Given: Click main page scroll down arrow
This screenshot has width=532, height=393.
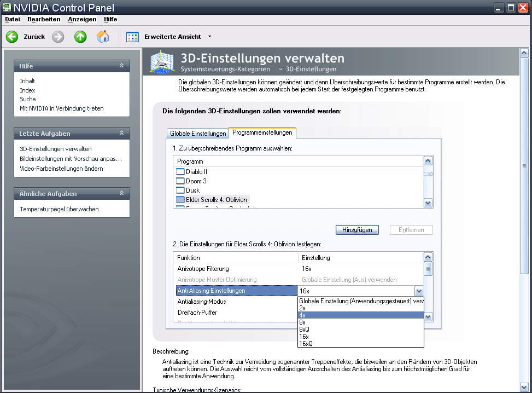Looking at the screenshot, I should [x=524, y=387].
